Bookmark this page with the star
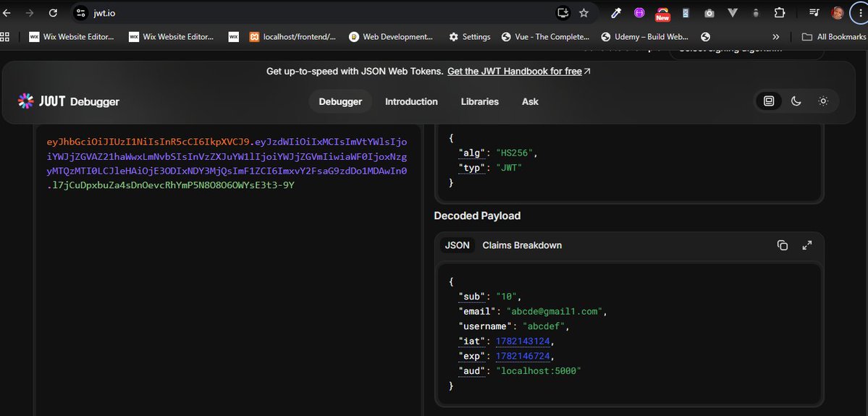Viewport: 868px width, 416px height. coord(583,13)
